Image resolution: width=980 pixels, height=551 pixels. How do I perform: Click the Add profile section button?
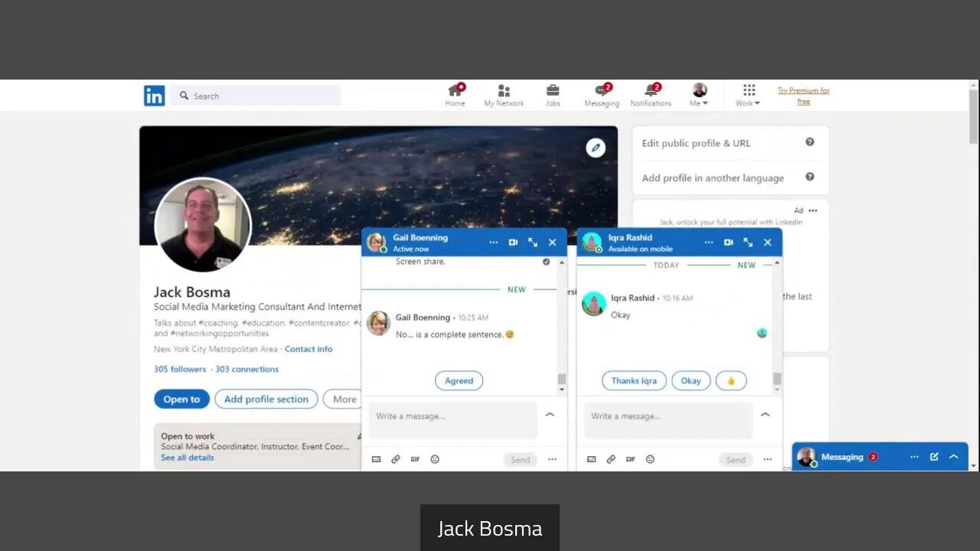point(266,399)
